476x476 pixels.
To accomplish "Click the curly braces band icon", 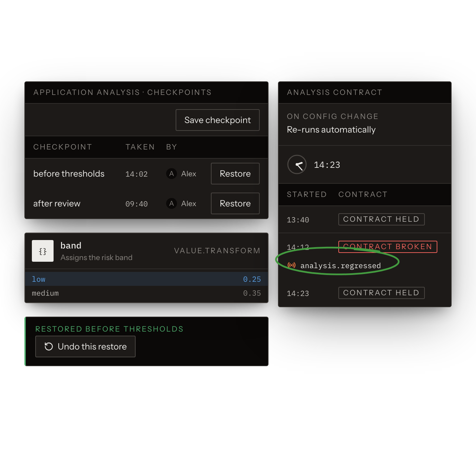I will (x=43, y=251).
